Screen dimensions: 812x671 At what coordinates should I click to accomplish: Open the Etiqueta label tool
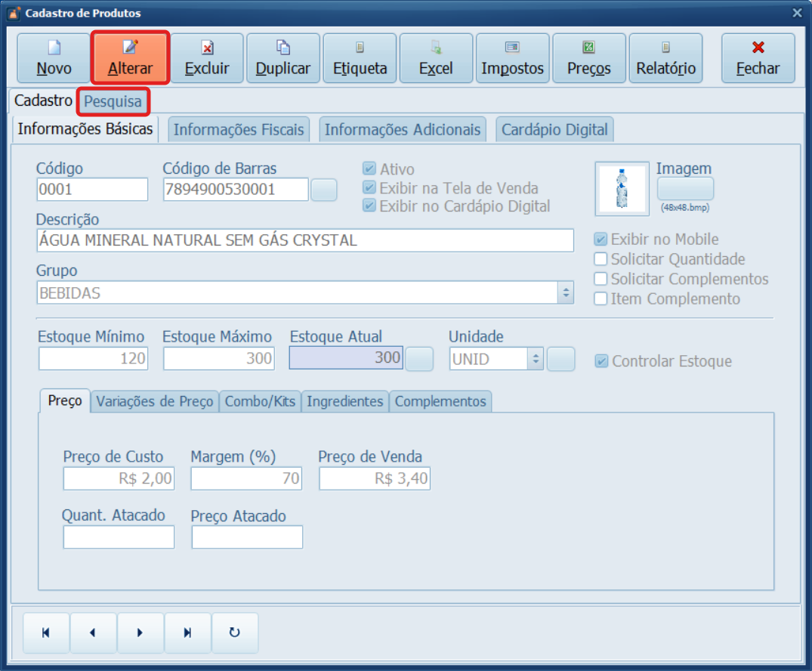tap(360, 58)
